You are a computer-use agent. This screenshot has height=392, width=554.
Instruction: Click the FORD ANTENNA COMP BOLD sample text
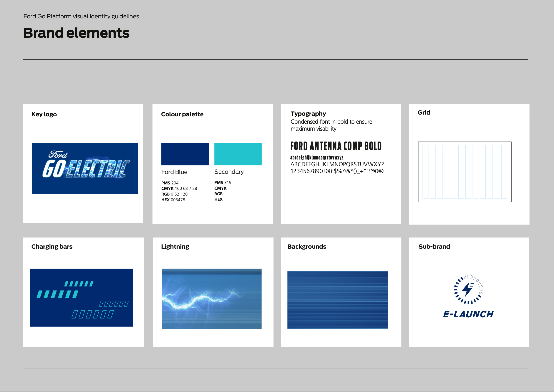[x=336, y=146]
